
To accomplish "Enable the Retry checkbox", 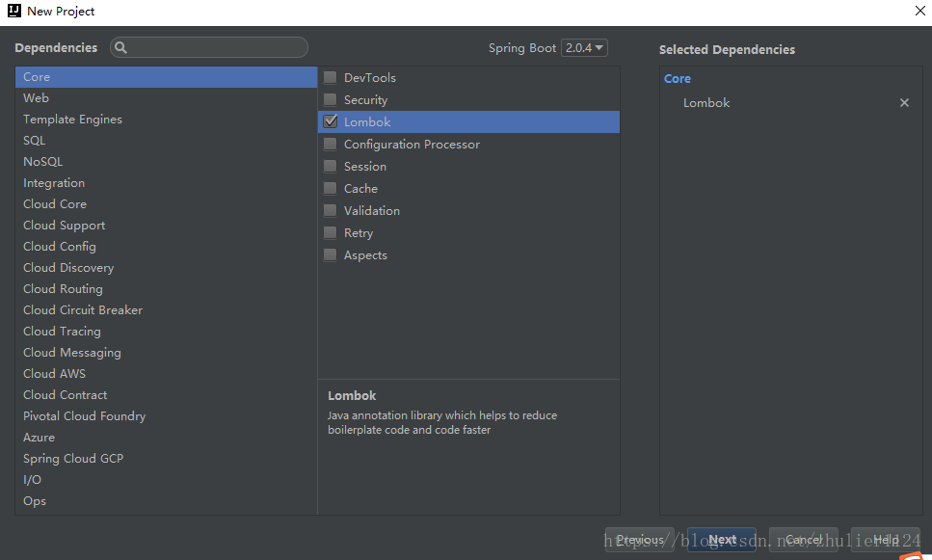I will coord(330,232).
